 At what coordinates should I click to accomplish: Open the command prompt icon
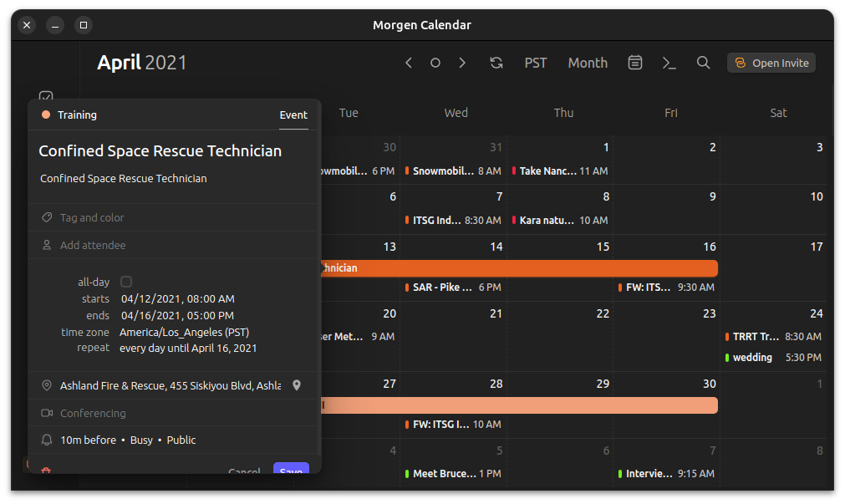tap(669, 63)
